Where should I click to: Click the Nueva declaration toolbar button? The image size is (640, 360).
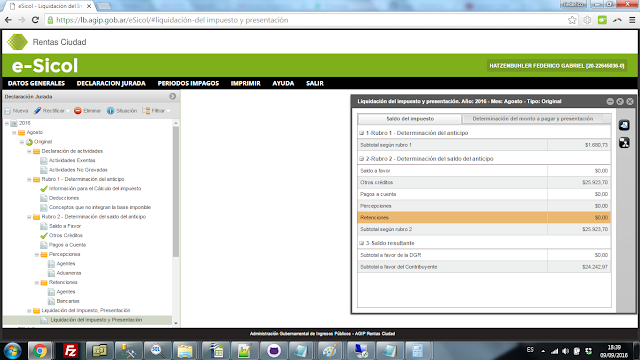point(17,111)
